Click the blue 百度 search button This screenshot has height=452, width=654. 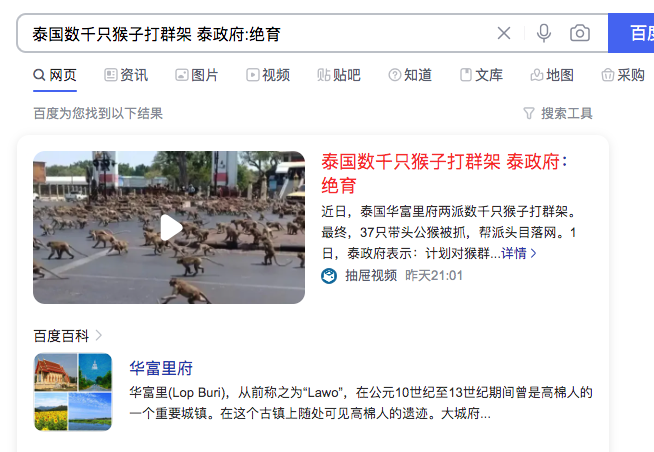[631, 33]
